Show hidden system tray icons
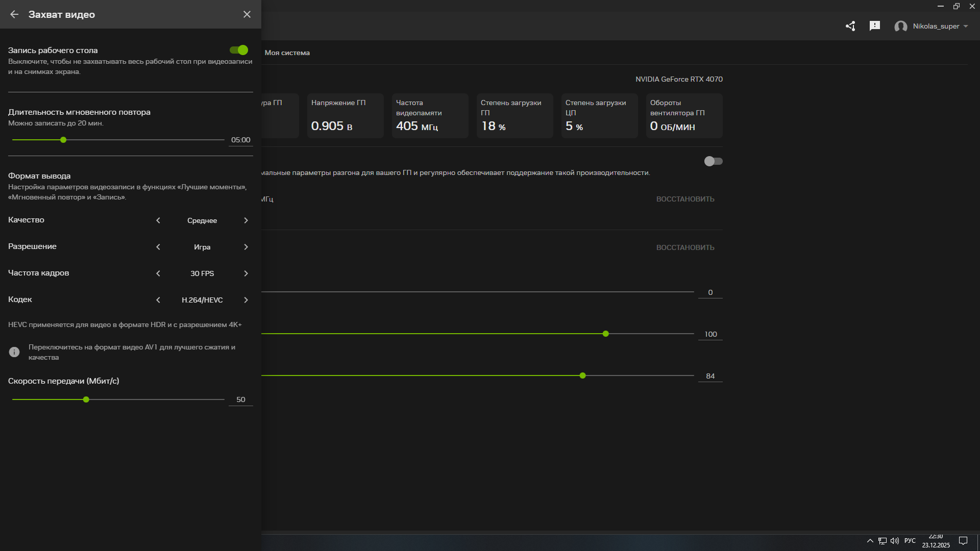The height and width of the screenshot is (551, 980). 870,541
